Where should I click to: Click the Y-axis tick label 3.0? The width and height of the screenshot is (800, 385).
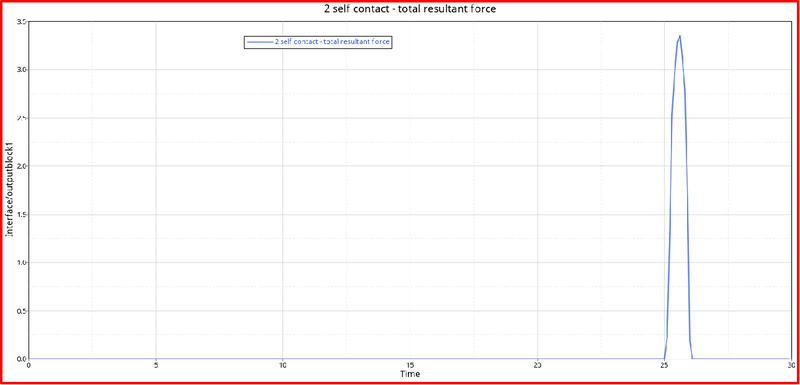[x=21, y=69]
